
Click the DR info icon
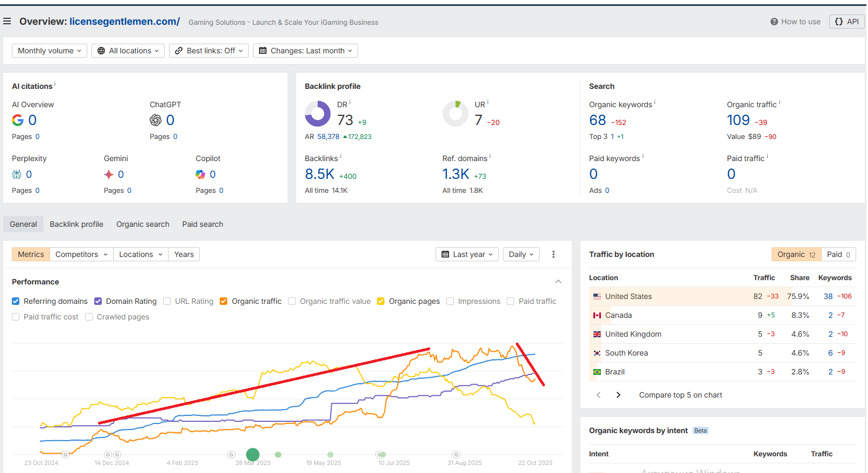350,102
